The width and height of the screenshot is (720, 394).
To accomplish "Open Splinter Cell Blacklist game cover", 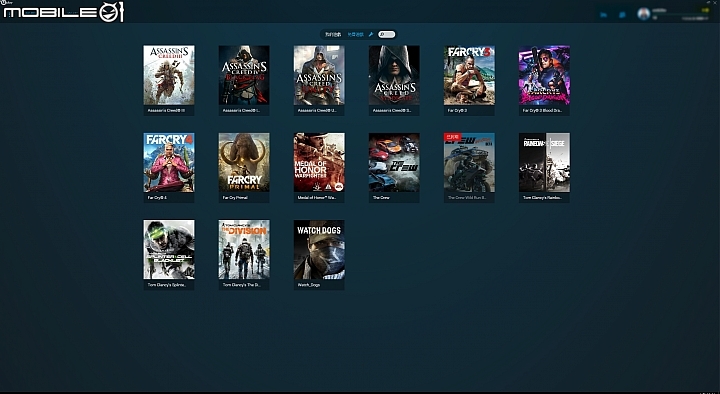I will (x=169, y=249).
